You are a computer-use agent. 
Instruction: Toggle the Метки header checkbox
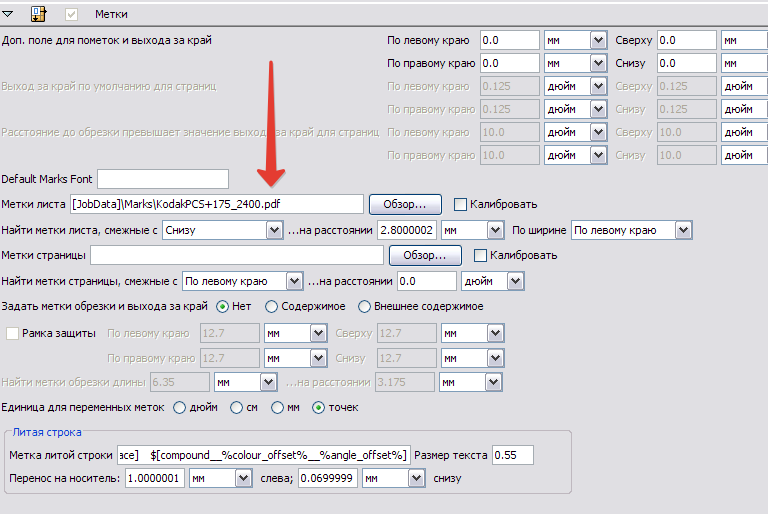pyautogui.click(x=72, y=14)
